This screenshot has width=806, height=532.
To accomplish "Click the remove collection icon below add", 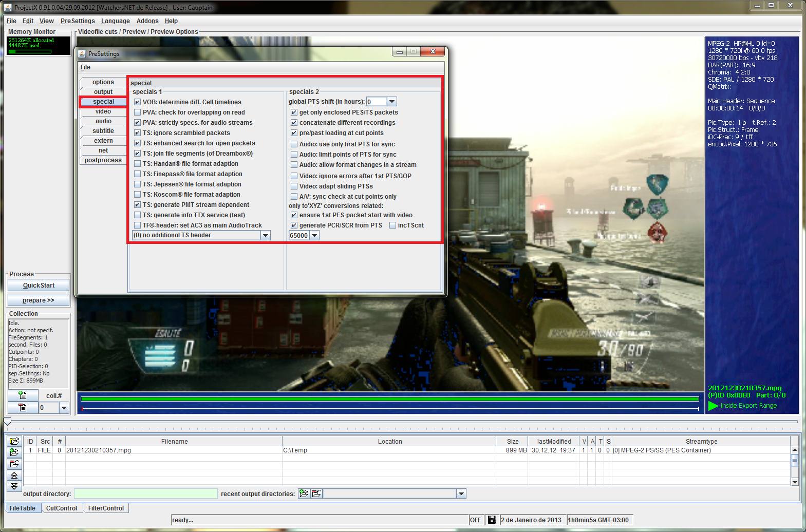I will pos(23,408).
